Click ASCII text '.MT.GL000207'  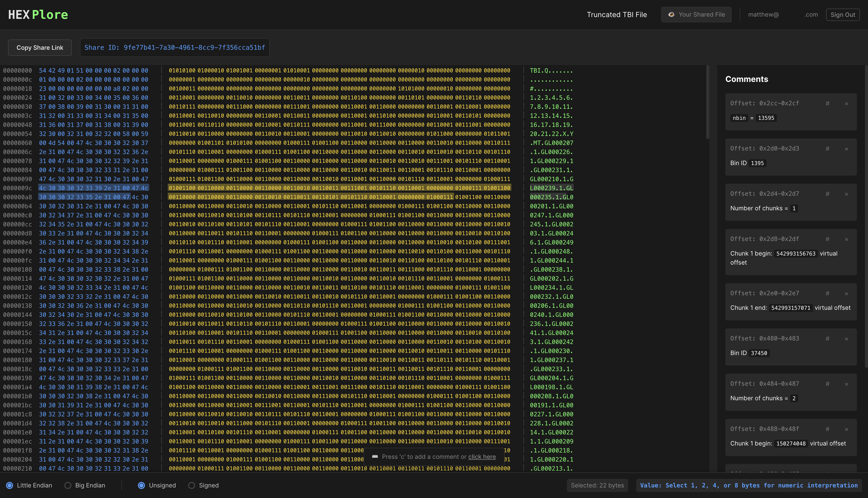[x=552, y=143]
